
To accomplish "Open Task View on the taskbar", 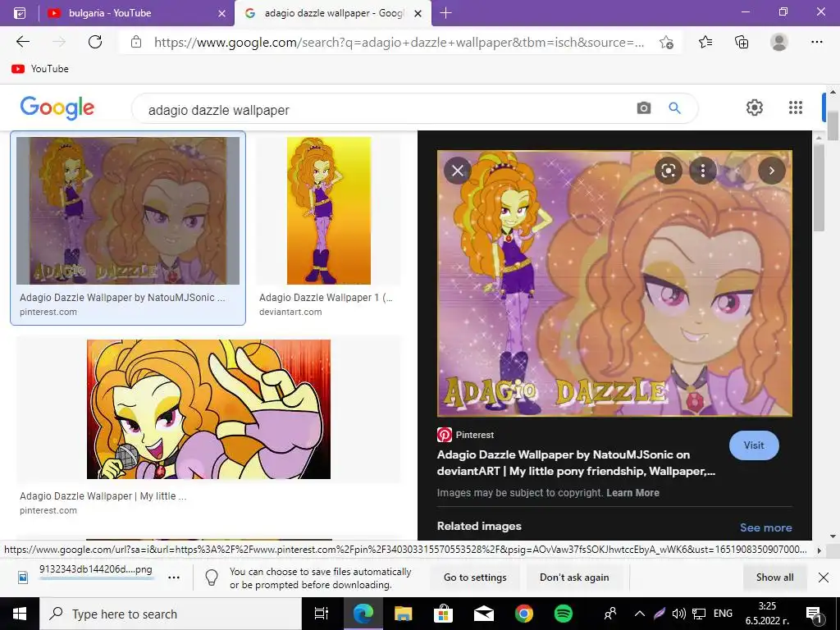I will click(x=322, y=614).
